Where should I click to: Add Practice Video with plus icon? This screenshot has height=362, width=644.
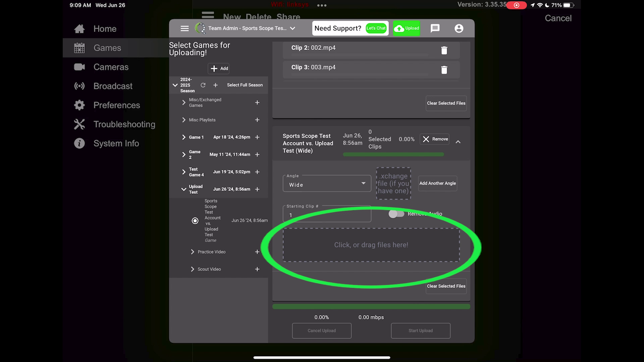257,252
